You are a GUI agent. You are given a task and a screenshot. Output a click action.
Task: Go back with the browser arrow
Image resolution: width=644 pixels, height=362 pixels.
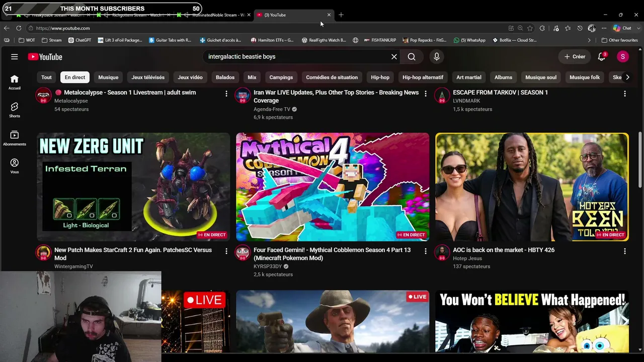tap(7, 28)
